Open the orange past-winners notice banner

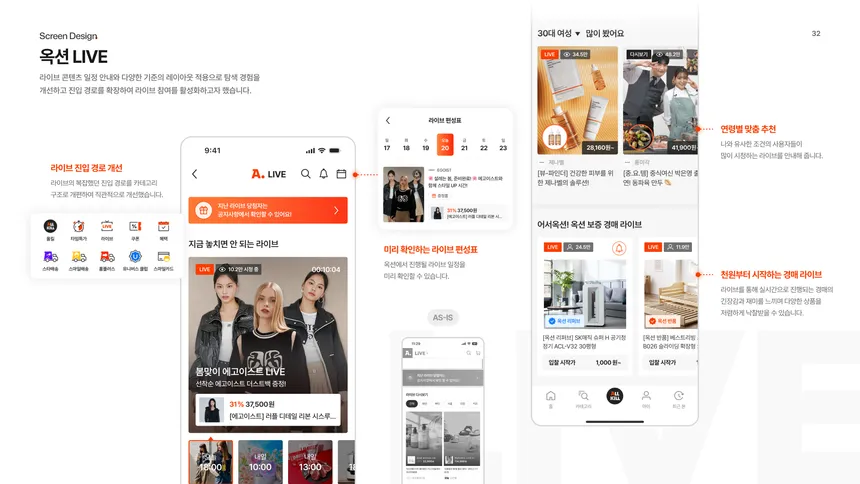click(x=268, y=210)
